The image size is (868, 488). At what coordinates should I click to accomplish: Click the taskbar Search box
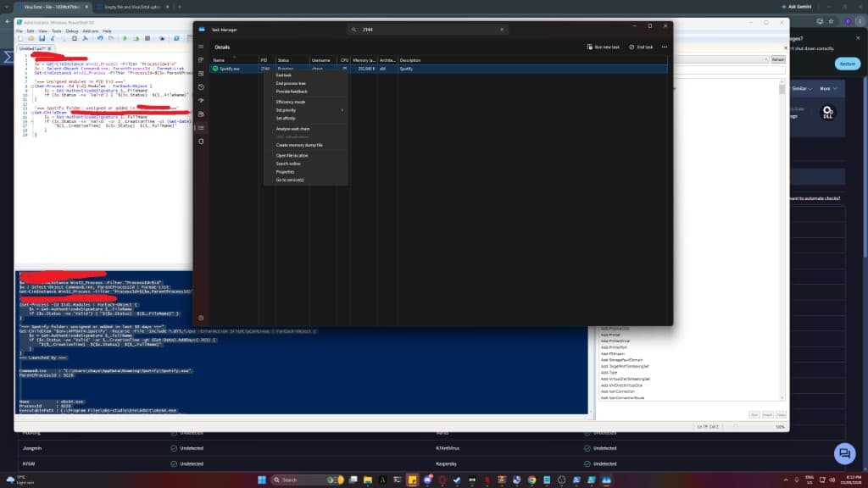pos(307,480)
